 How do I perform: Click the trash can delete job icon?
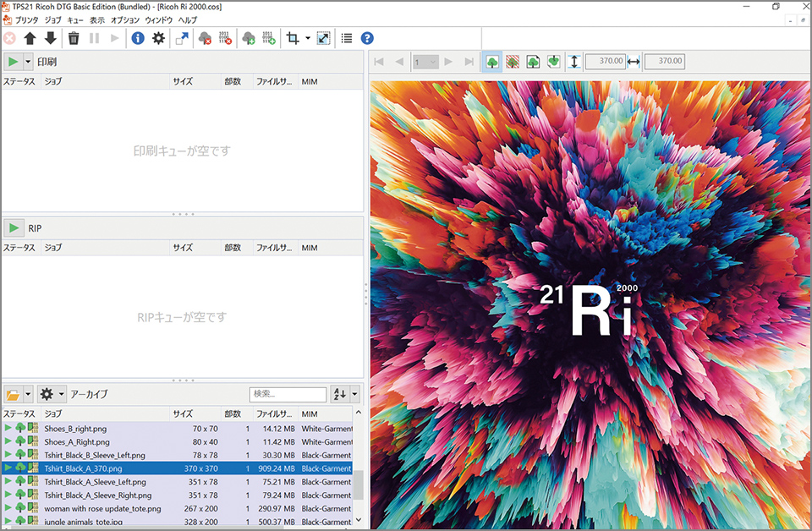tap(74, 38)
